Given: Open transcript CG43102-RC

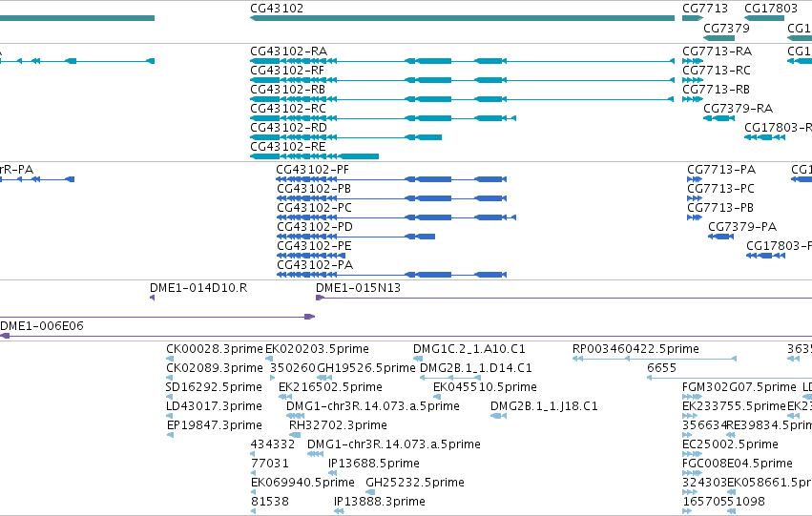Looking at the screenshot, I should click(288, 109).
